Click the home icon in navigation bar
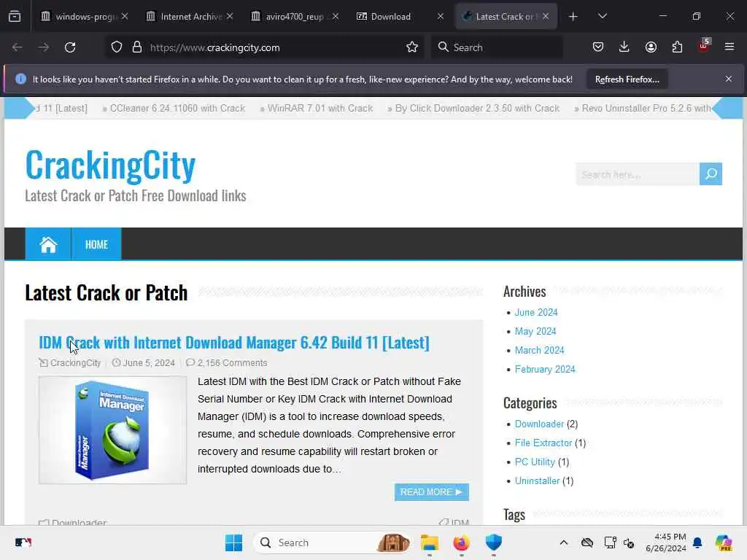The width and height of the screenshot is (747, 560). coord(48,244)
